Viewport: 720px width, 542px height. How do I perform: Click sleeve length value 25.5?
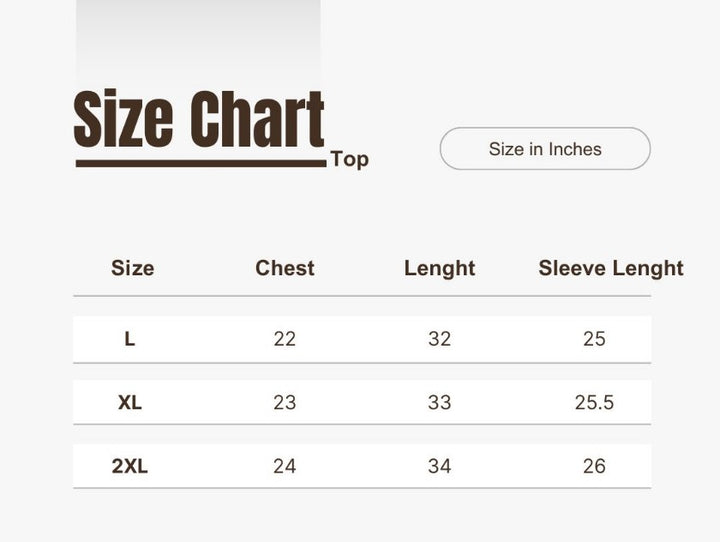(x=594, y=403)
